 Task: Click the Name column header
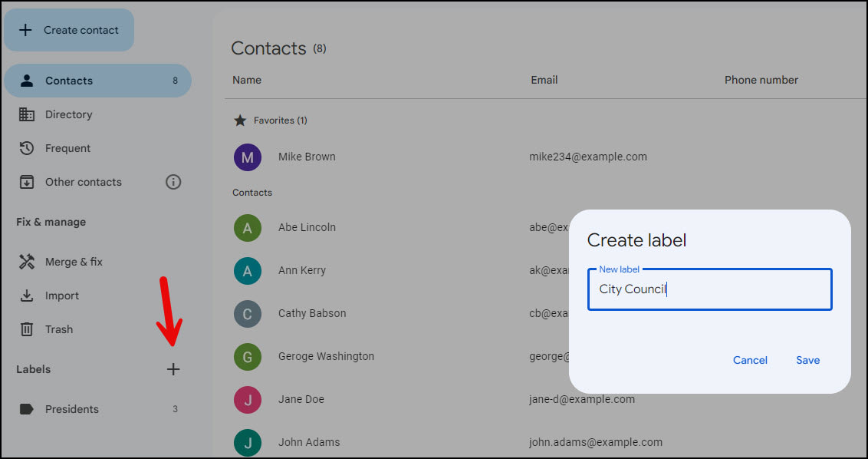click(x=246, y=80)
